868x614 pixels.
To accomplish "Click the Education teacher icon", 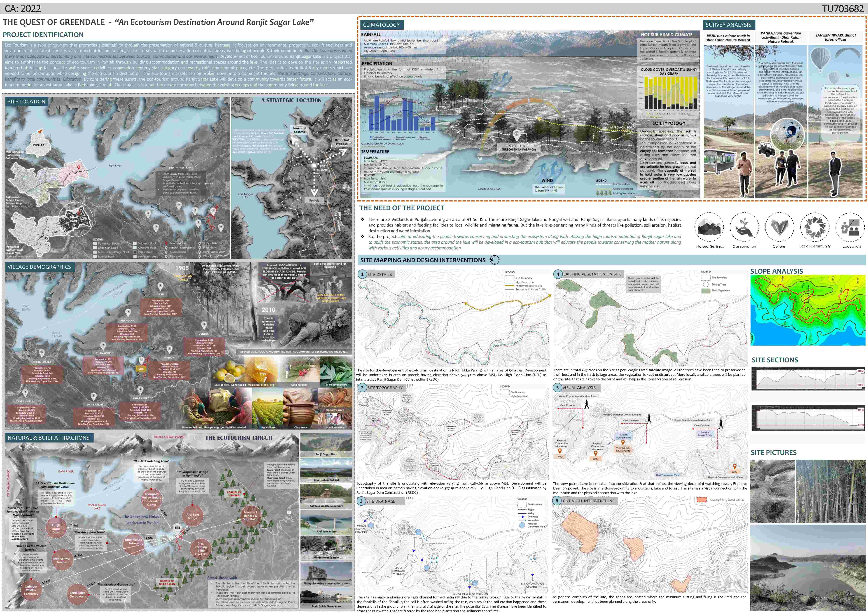I will coord(850,227).
